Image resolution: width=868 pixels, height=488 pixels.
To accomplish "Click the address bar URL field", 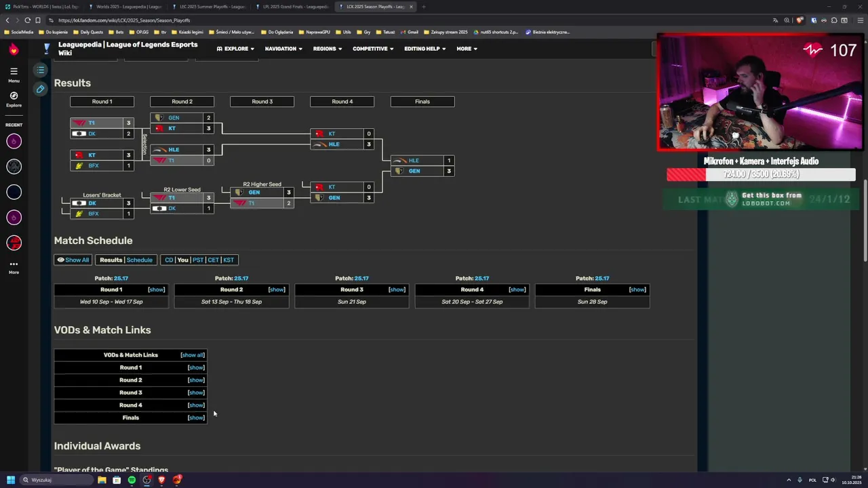I will pyautogui.click(x=407, y=20).
